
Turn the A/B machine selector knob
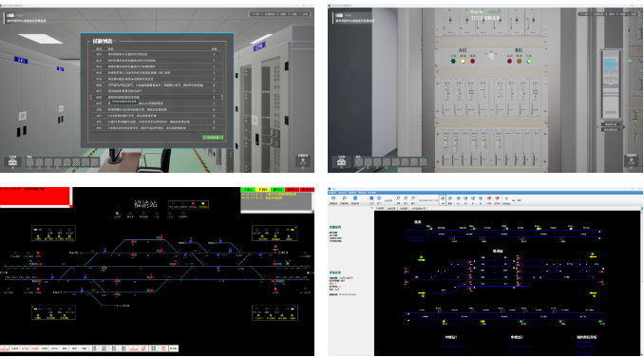(x=491, y=55)
